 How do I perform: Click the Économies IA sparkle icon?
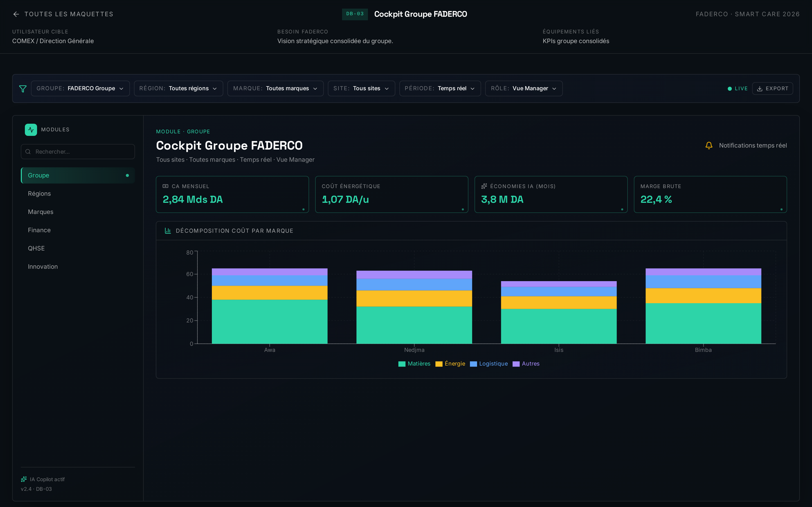pyautogui.click(x=484, y=186)
